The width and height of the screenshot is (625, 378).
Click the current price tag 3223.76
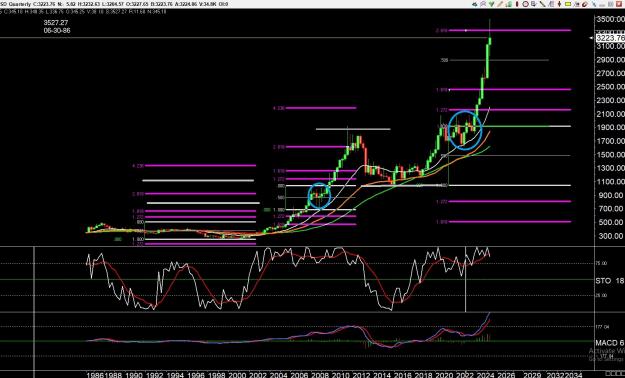(x=610, y=38)
